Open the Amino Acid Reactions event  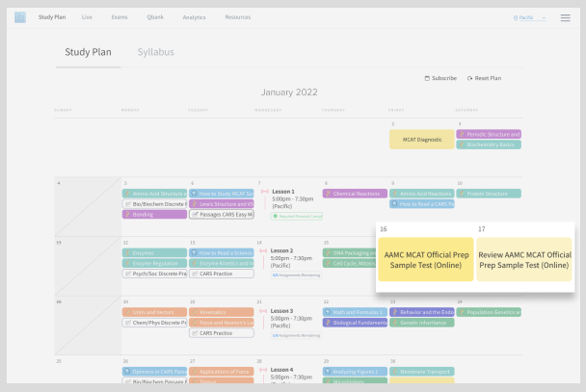pos(422,194)
